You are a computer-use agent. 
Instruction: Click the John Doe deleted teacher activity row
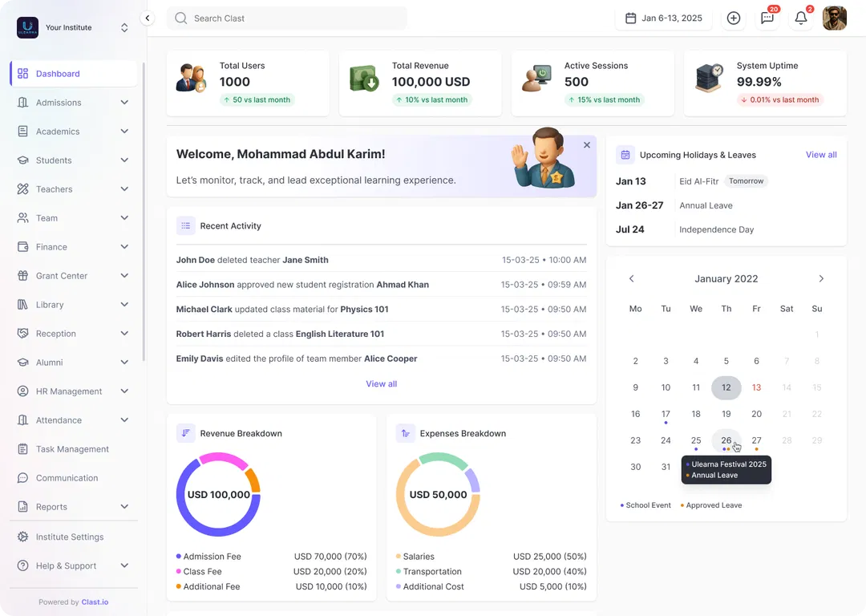pyautogui.click(x=381, y=260)
